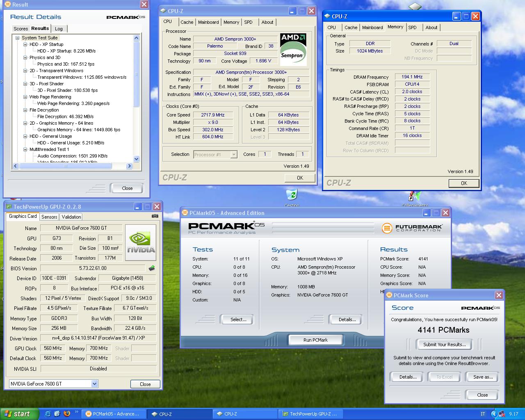Select 'Transparent Windows: 1125.865 windows/s' row
The height and width of the screenshot is (420, 525).
(x=82, y=77)
